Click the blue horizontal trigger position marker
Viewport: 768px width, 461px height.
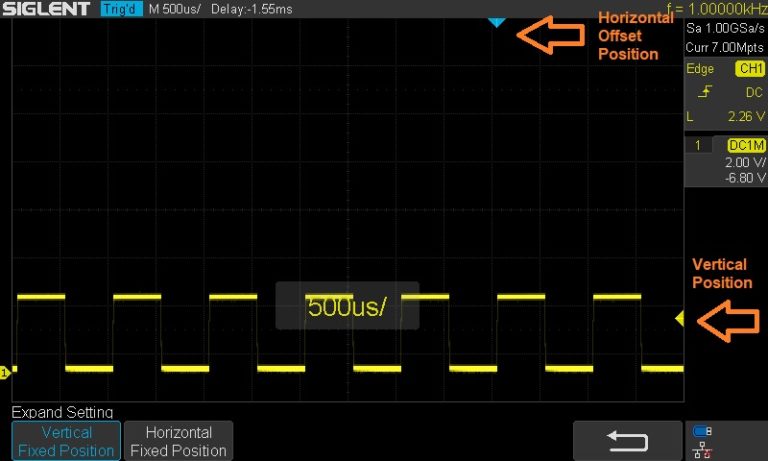497,22
